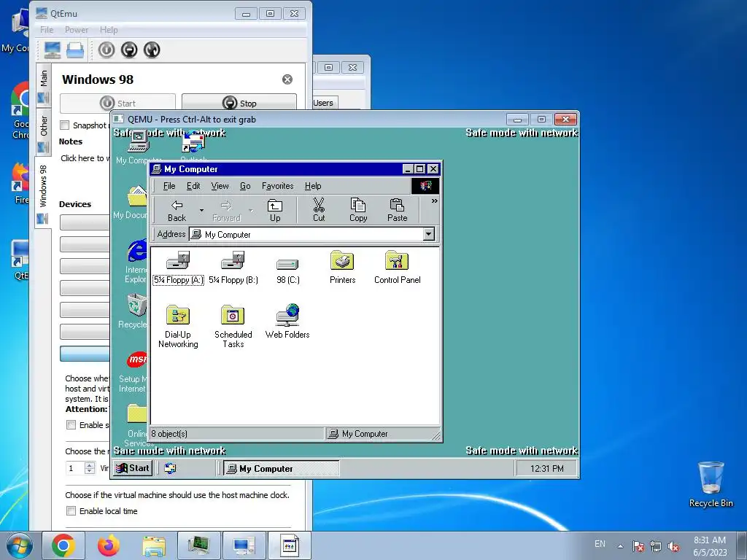Click the Copy toolbar button
Image resolution: width=747 pixels, height=560 pixels.
[357, 211]
